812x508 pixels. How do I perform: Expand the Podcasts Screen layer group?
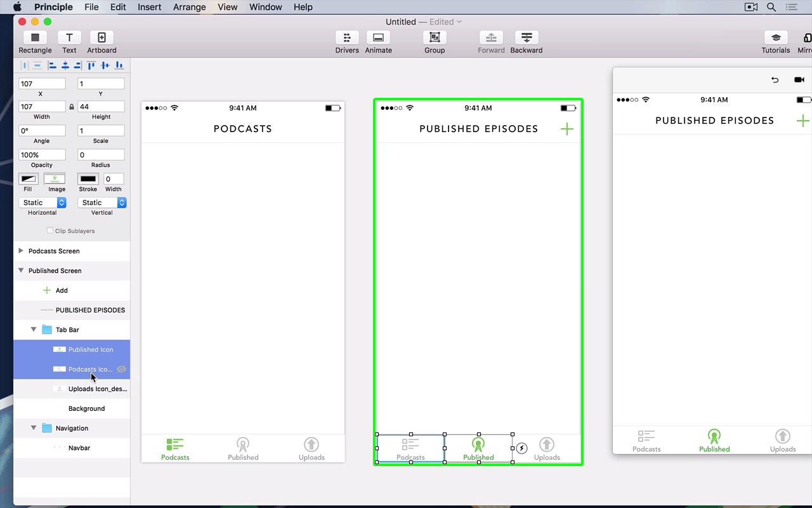[x=21, y=251]
